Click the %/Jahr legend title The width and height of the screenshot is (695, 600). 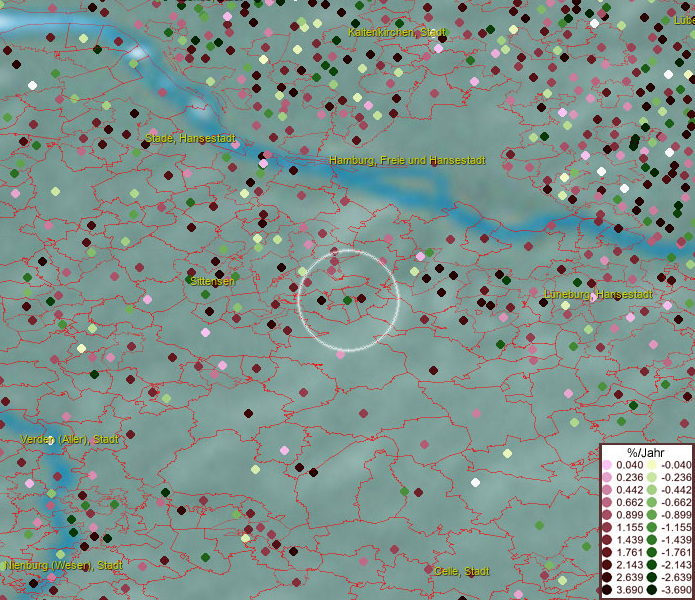646,452
